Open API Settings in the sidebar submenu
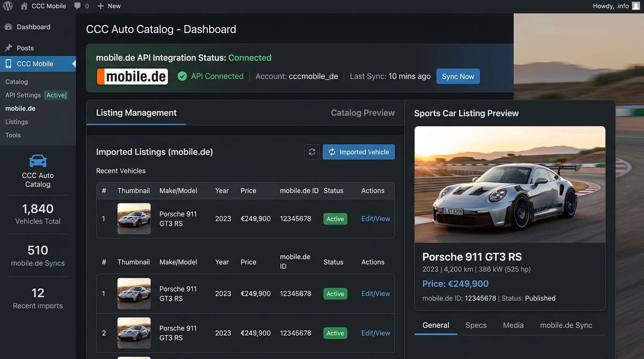644x359 pixels. tap(23, 95)
